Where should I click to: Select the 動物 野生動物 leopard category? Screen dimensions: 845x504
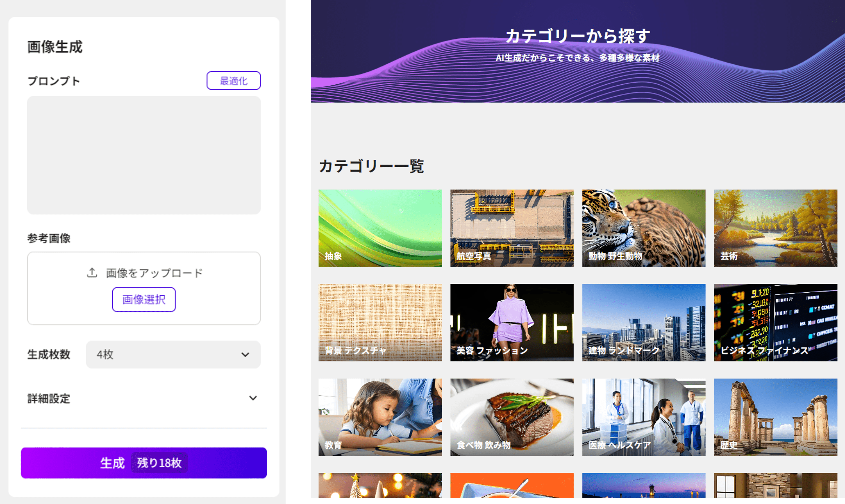[x=643, y=228]
